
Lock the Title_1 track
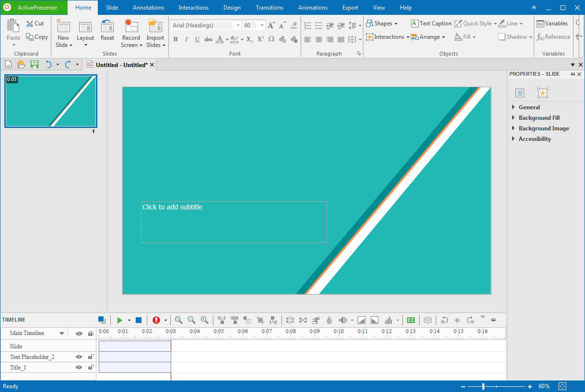pos(91,367)
